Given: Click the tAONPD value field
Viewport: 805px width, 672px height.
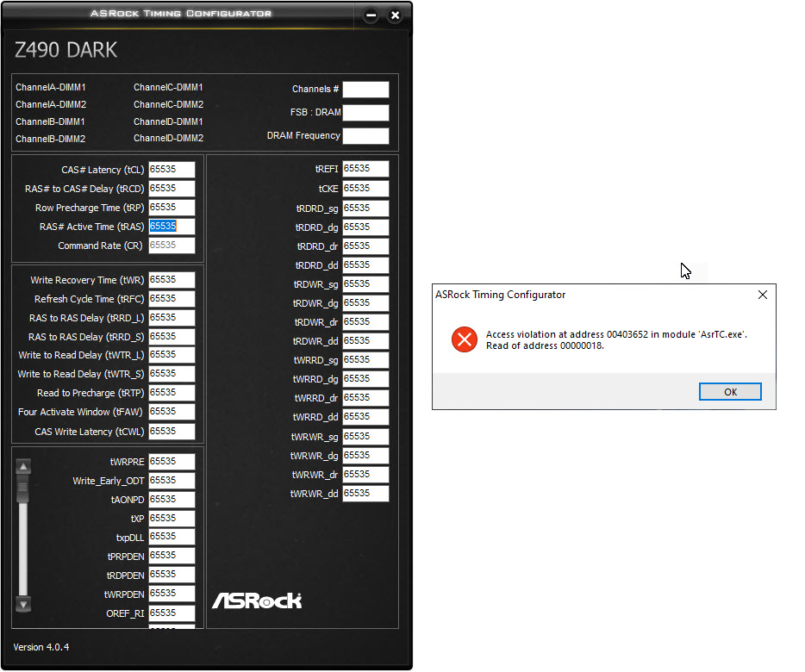Looking at the screenshot, I should 172,500.
